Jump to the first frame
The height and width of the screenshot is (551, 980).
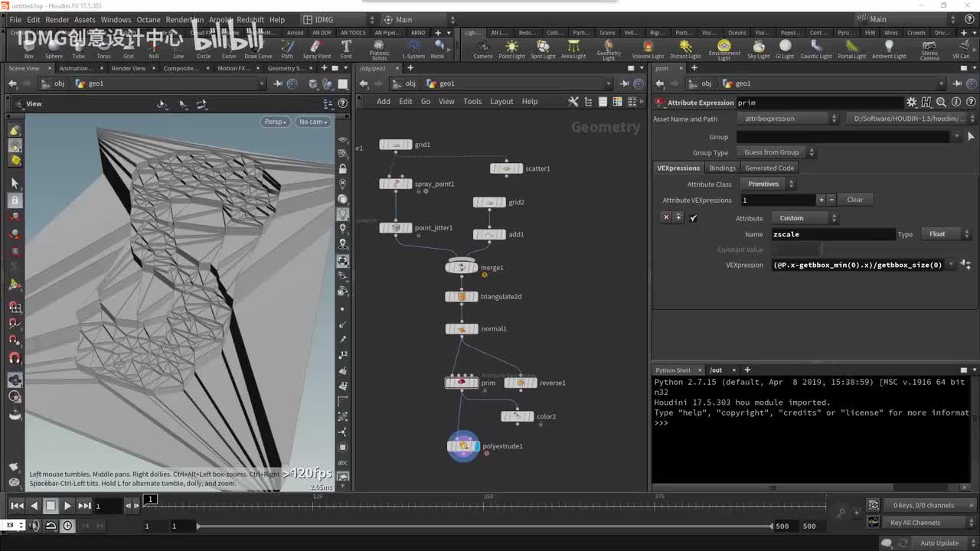[x=17, y=505]
